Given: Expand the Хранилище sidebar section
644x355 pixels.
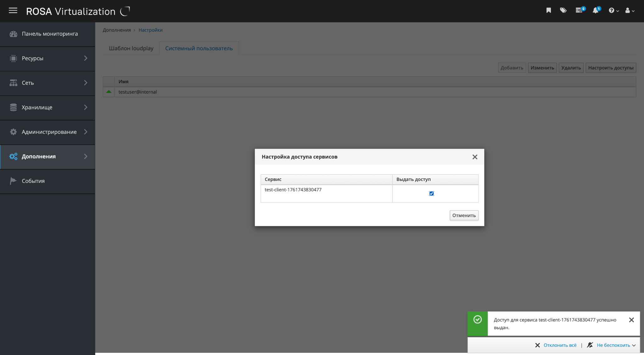Looking at the screenshot, I should [x=47, y=107].
